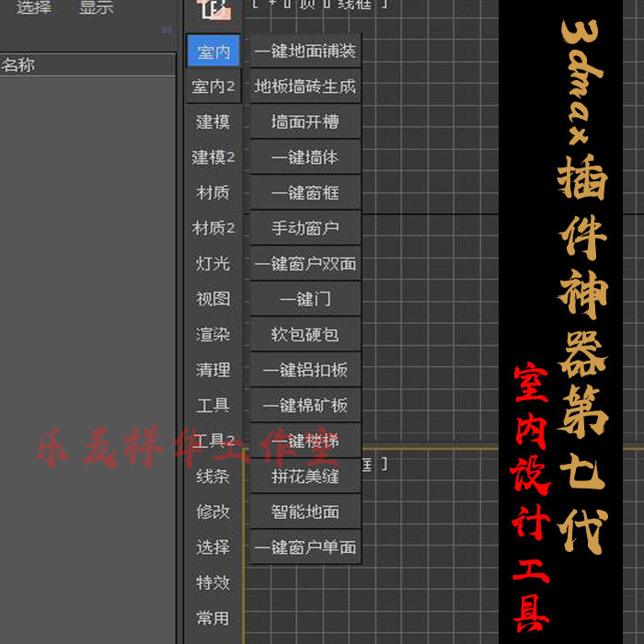Run the 一键楼梯 tool

[x=305, y=441]
